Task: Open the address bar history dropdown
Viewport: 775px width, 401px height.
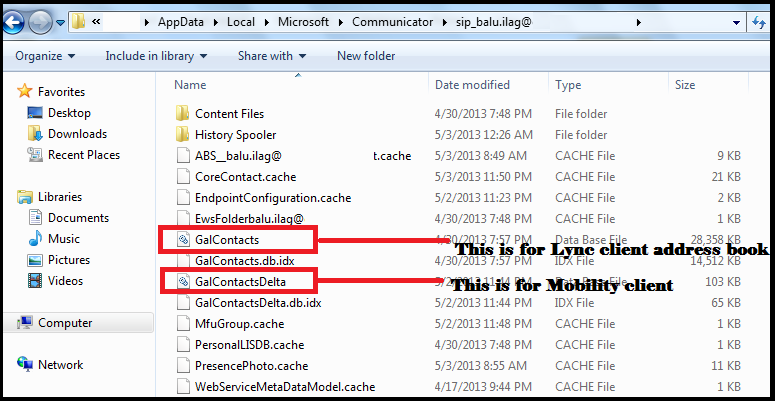Action: (737, 23)
